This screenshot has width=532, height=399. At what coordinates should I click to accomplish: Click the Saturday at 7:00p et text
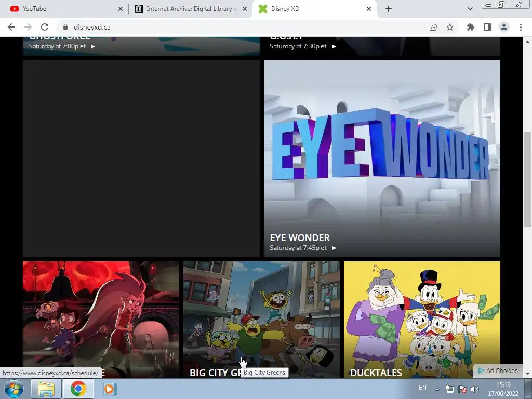pos(57,46)
